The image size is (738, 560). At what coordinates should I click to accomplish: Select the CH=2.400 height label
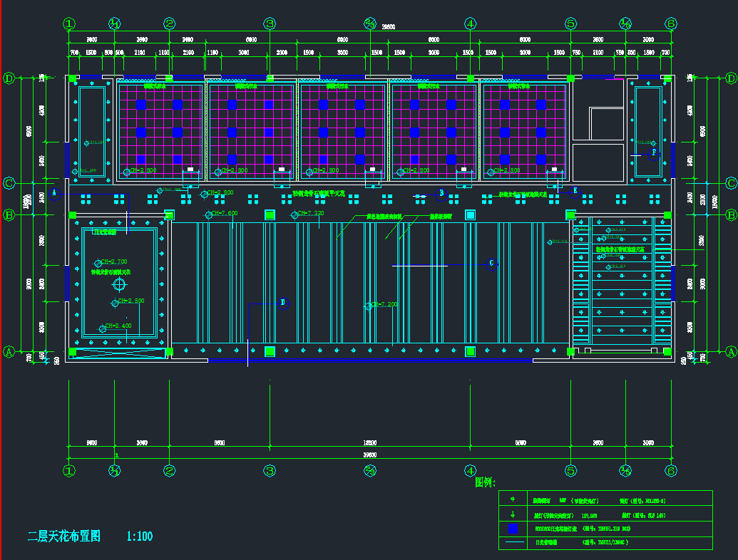point(117,326)
